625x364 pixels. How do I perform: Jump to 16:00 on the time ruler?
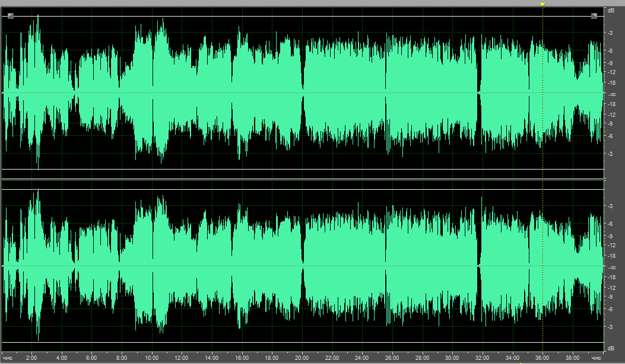[242, 358]
